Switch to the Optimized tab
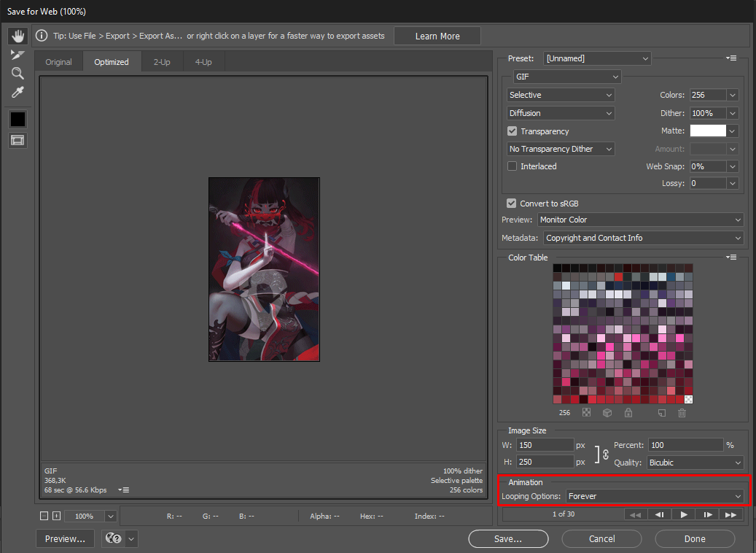This screenshot has width=756, height=553. coord(112,62)
